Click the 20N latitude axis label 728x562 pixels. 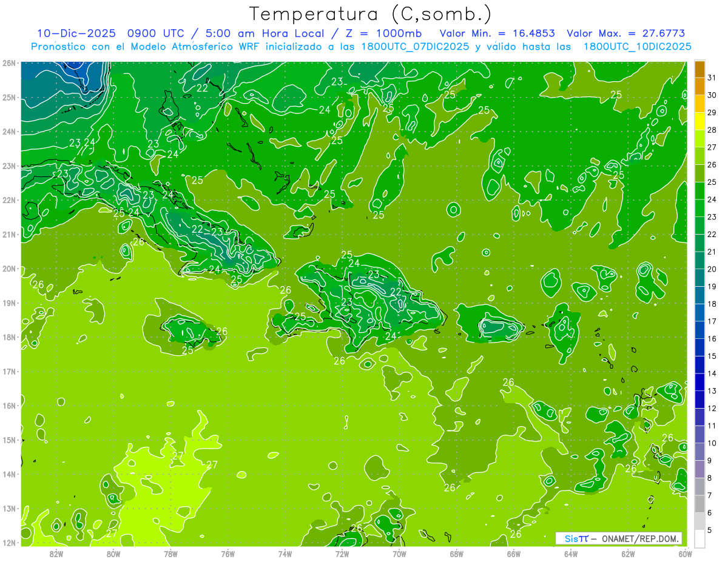9,269
